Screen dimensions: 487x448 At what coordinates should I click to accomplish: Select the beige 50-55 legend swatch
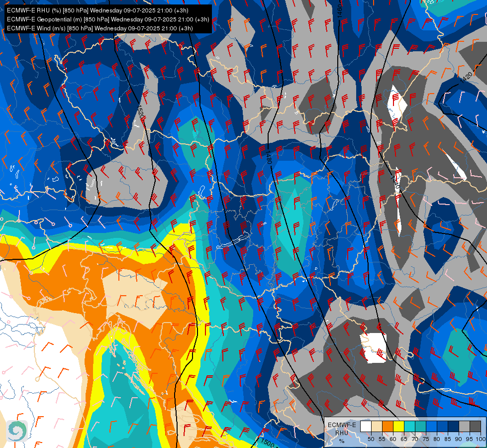pyautogui.click(x=377, y=426)
